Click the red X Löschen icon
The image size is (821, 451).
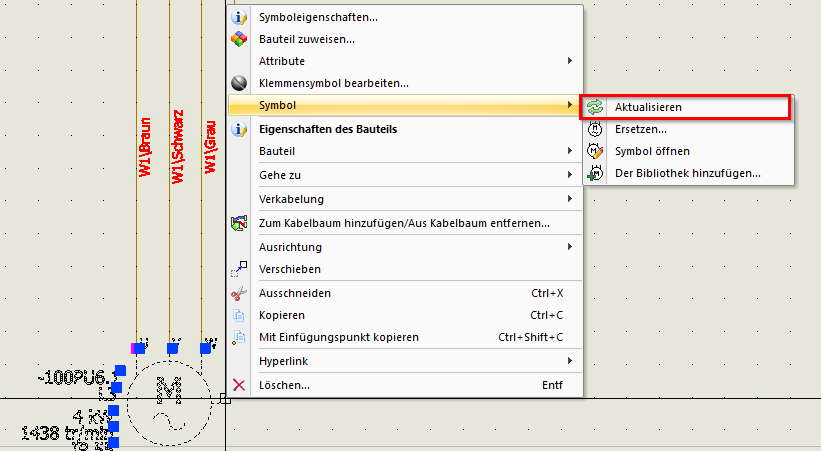click(239, 385)
